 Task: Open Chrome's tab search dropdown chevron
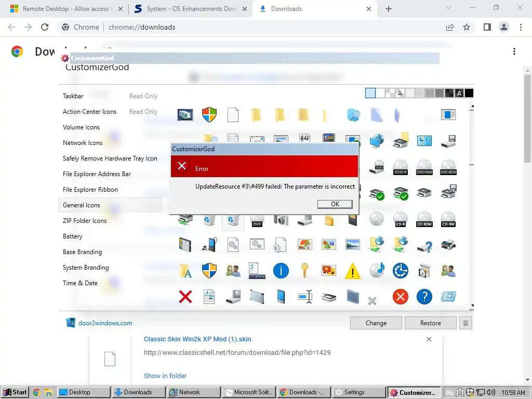pos(448,8)
